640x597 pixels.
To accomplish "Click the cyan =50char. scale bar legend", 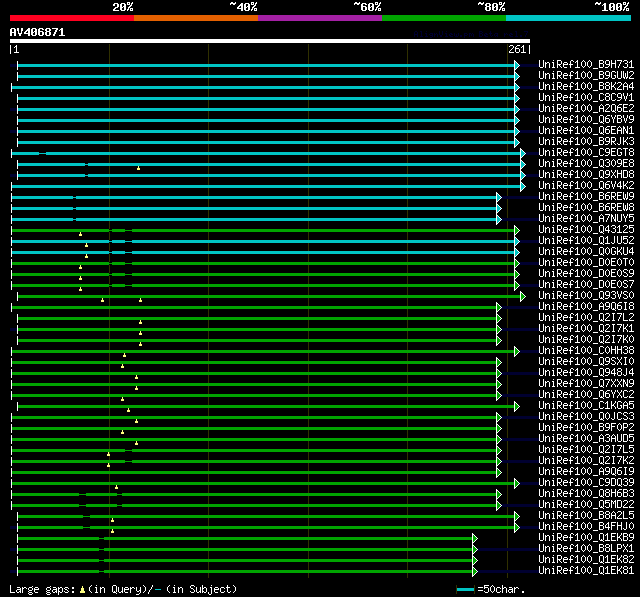I will [x=465, y=589].
